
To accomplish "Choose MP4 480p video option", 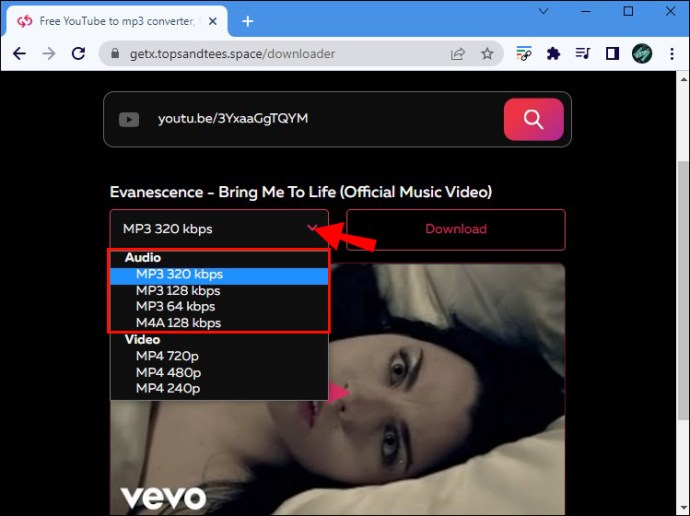I will (x=219, y=373).
